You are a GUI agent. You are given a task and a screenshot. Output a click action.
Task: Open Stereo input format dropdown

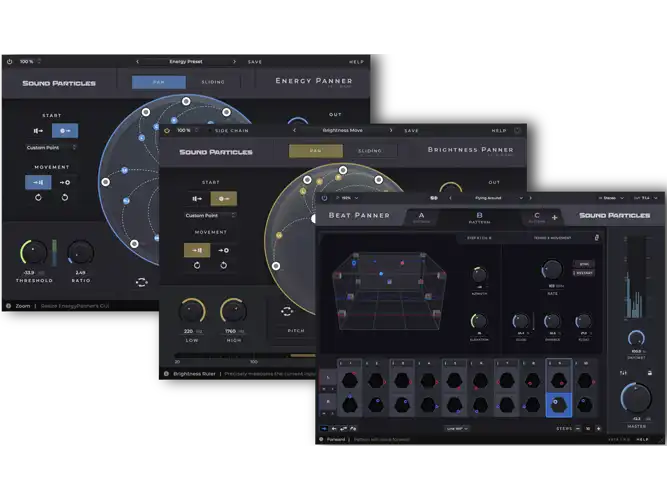pyautogui.click(x=611, y=198)
